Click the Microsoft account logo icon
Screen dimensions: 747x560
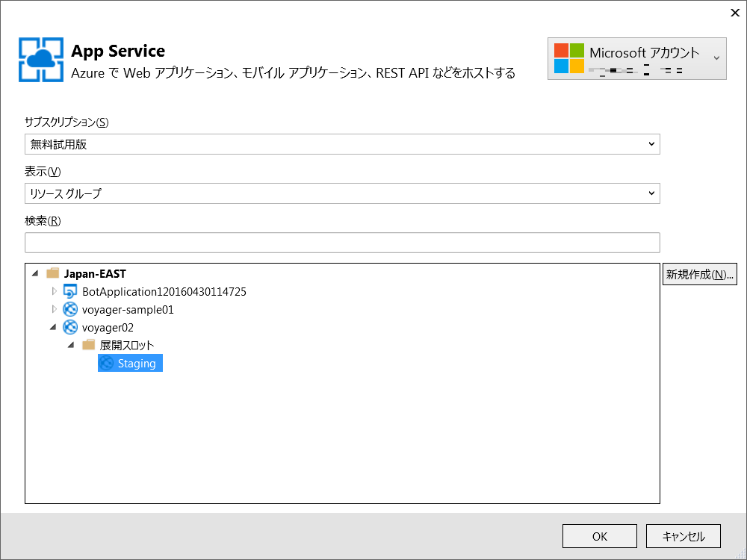click(x=568, y=58)
